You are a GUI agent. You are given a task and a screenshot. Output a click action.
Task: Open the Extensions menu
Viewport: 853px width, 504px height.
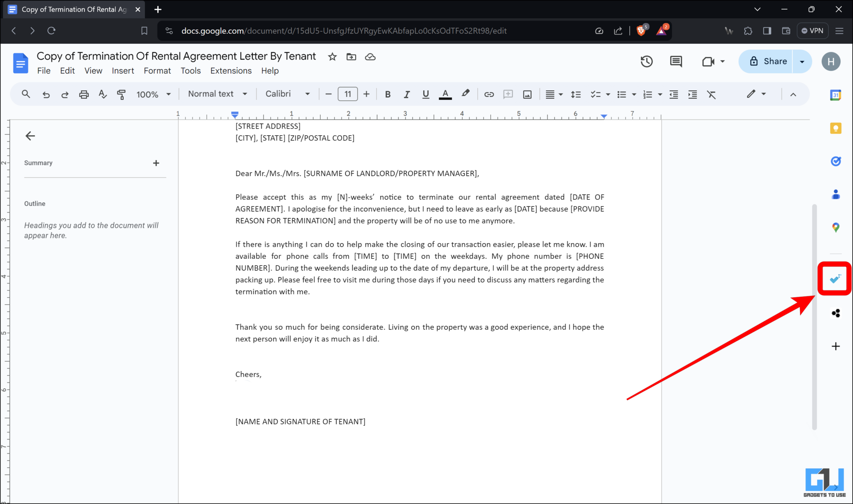pyautogui.click(x=231, y=70)
